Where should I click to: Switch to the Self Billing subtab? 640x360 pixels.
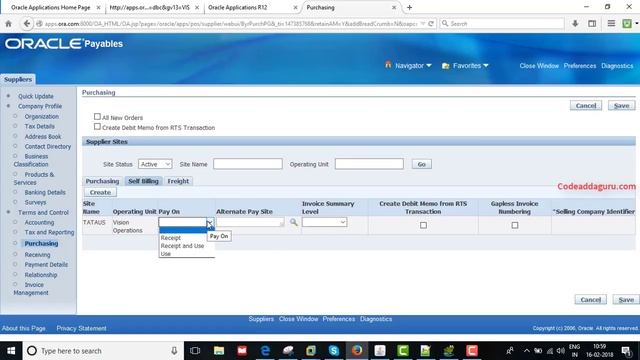point(143,181)
